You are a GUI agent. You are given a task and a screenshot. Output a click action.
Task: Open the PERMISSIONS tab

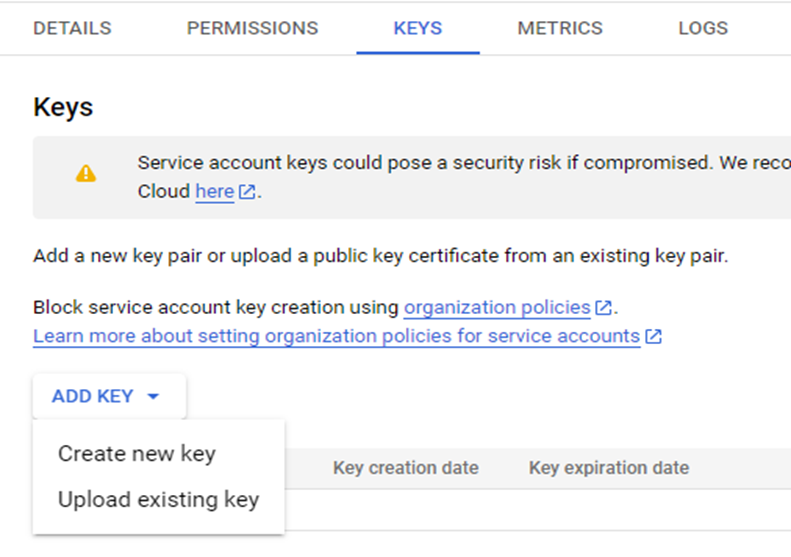[x=253, y=28]
